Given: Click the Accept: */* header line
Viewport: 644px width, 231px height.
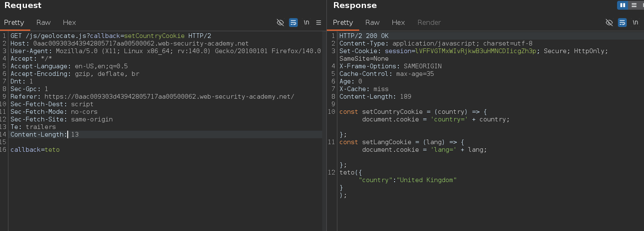Looking at the screenshot, I should click(x=31, y=59).
